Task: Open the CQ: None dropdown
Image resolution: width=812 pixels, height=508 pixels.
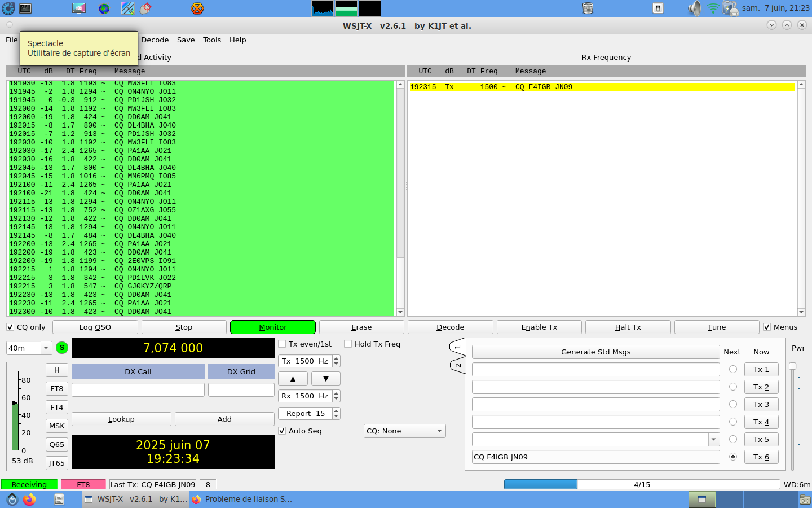Action: 405,431
